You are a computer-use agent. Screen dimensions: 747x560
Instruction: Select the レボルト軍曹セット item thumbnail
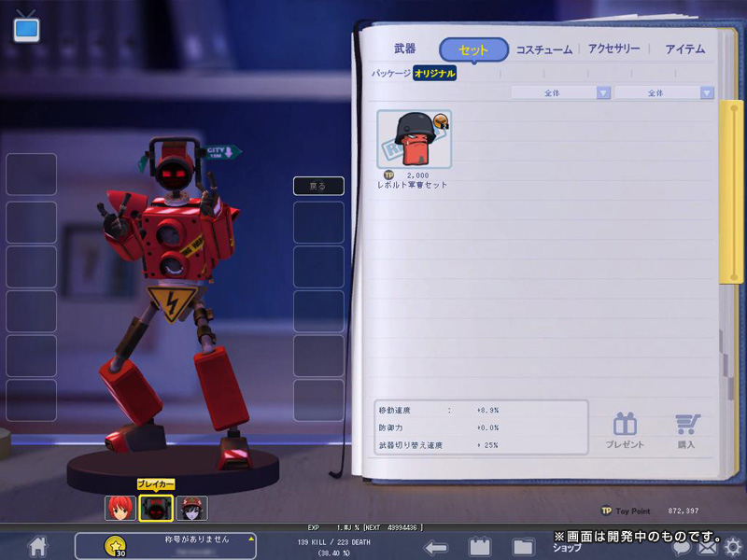coord(414,139)
